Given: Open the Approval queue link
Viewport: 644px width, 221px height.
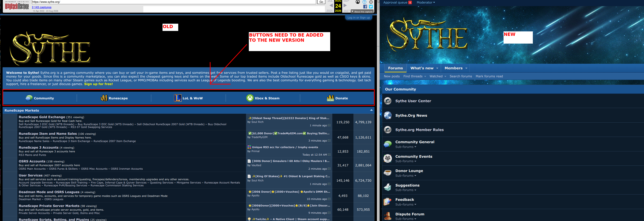Looking at the screenshot, I should 397,3.
